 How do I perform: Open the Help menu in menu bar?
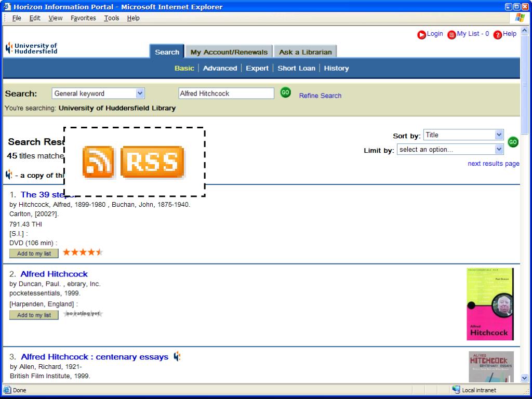pyautogui.click(x=134, y=18)
